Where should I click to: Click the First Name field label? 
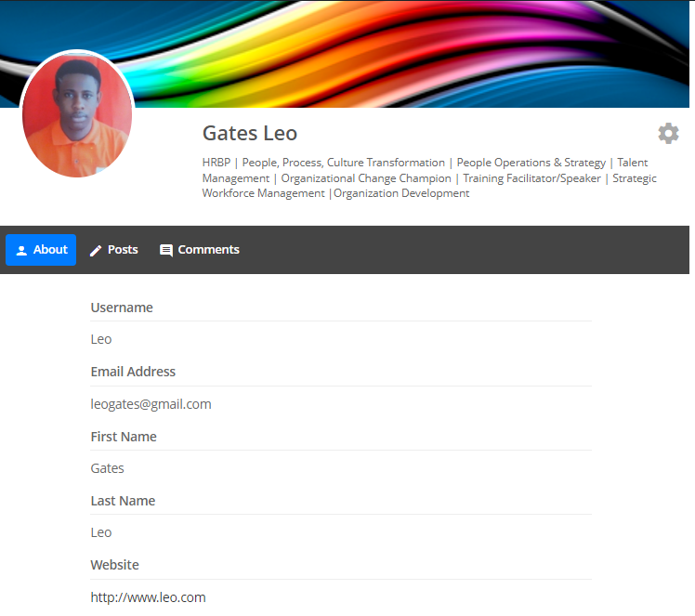124,437
